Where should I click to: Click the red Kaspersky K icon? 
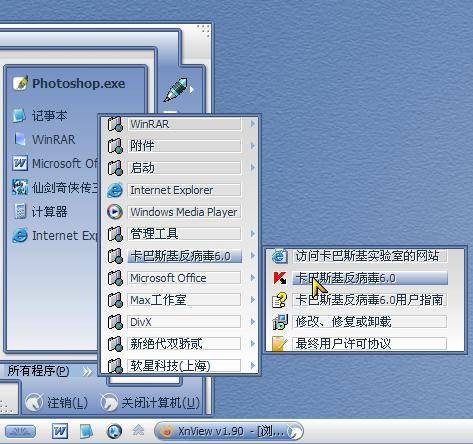click(280, 278)
